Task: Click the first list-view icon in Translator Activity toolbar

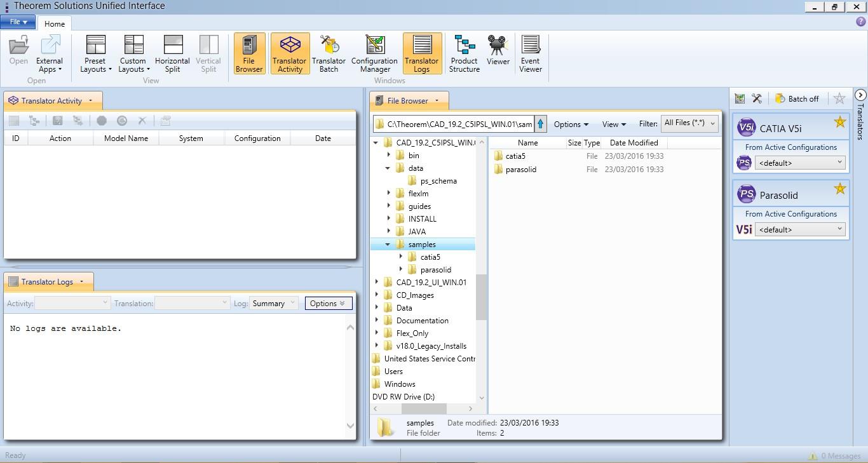Action: click(14, 121)
